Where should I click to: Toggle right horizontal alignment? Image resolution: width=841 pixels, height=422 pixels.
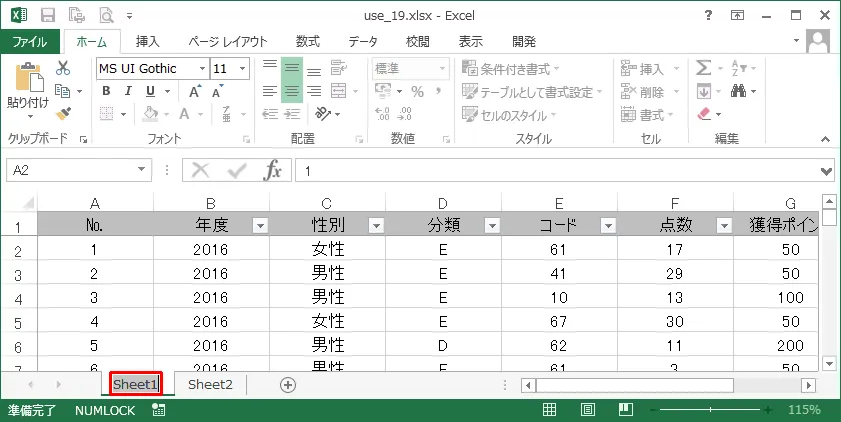coord(314,91)
